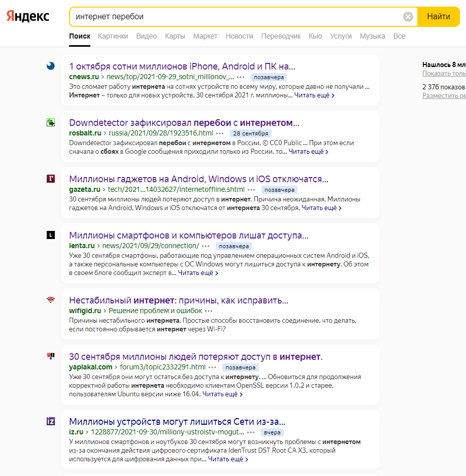Click the Найти search button
This screenshot has width=466, height=476.
click(x=439, y=17)
